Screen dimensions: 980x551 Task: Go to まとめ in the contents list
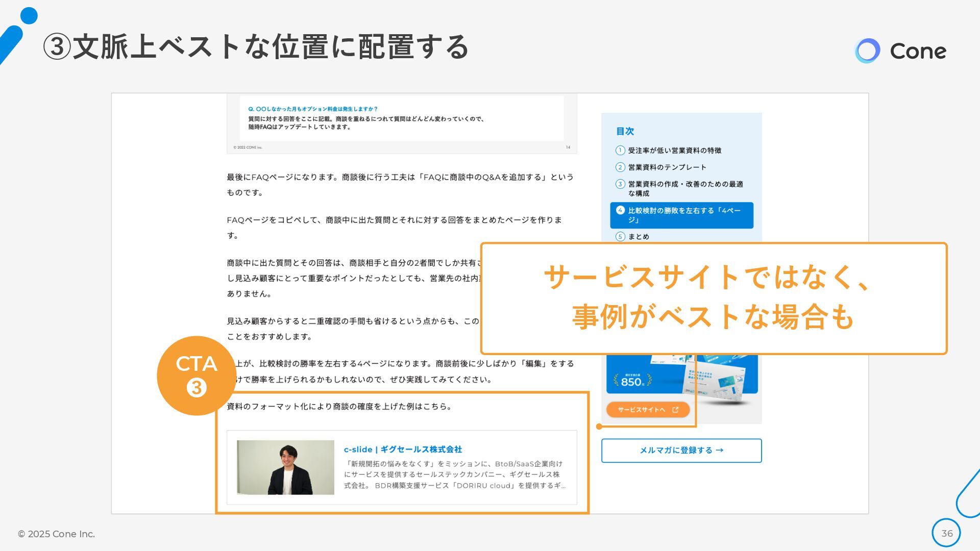click(639, 237)
